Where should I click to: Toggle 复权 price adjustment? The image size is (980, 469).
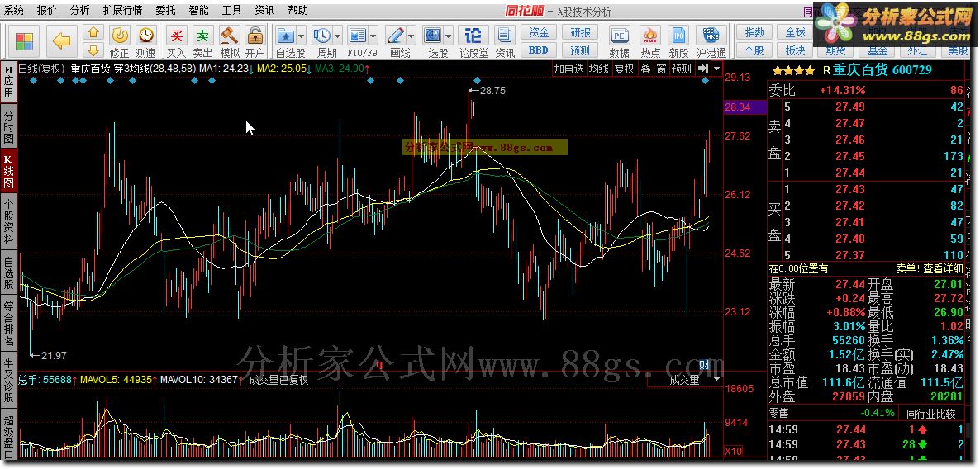tap(624, 69)
